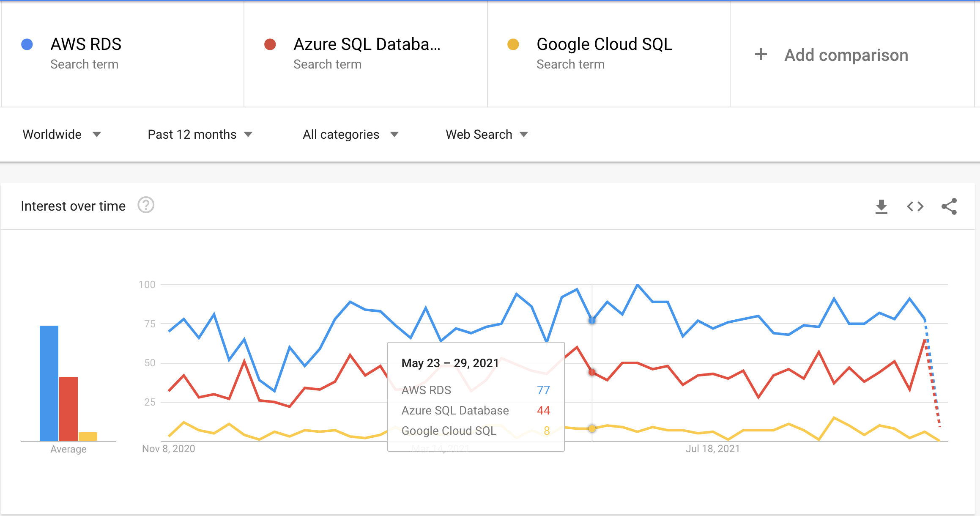Edit the Azure SQL Database search term
980x516 pixels.
[x=367, y=44]
